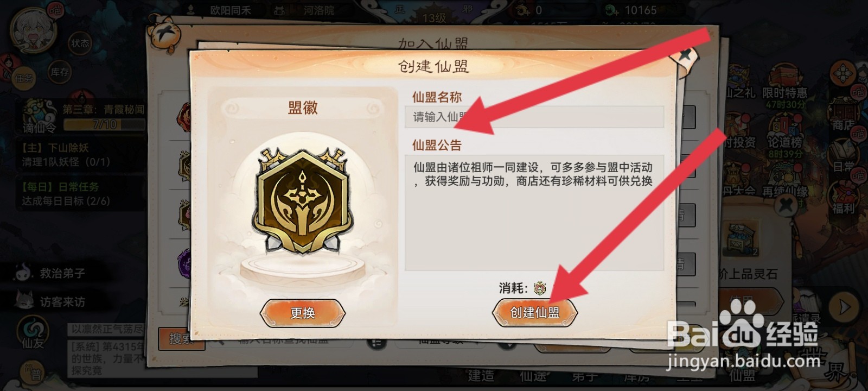Click the 创建仙盟 orange button
Image resolution: width=868 pixels, height=391 pixels.
(534, 312)
